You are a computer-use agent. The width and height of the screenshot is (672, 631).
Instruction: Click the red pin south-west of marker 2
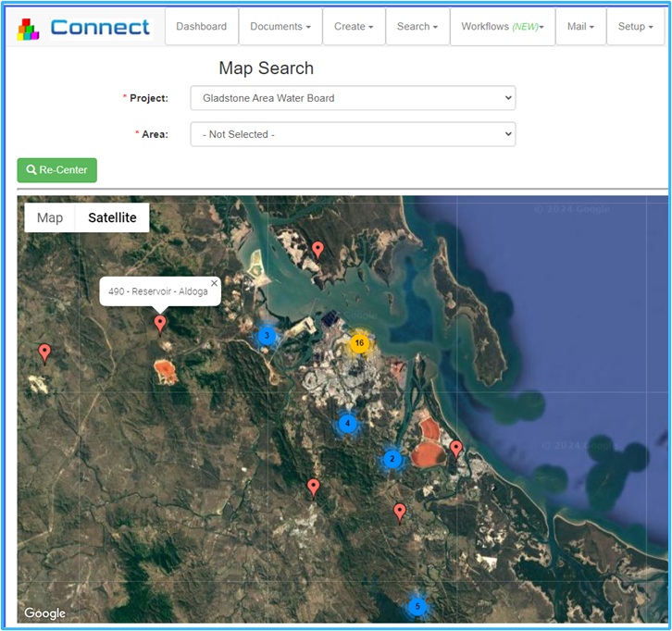click(313, 488)
